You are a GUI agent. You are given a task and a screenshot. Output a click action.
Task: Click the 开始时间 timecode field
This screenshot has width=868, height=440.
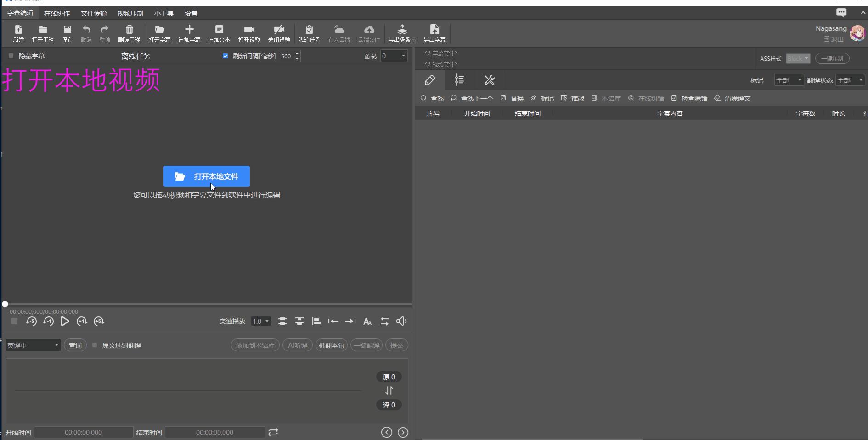[x=84, y=432]
